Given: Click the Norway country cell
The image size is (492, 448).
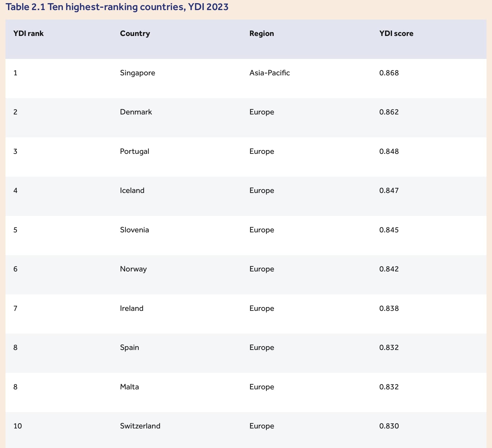Looking at the screenshot, I should click(x=133, y=269).
